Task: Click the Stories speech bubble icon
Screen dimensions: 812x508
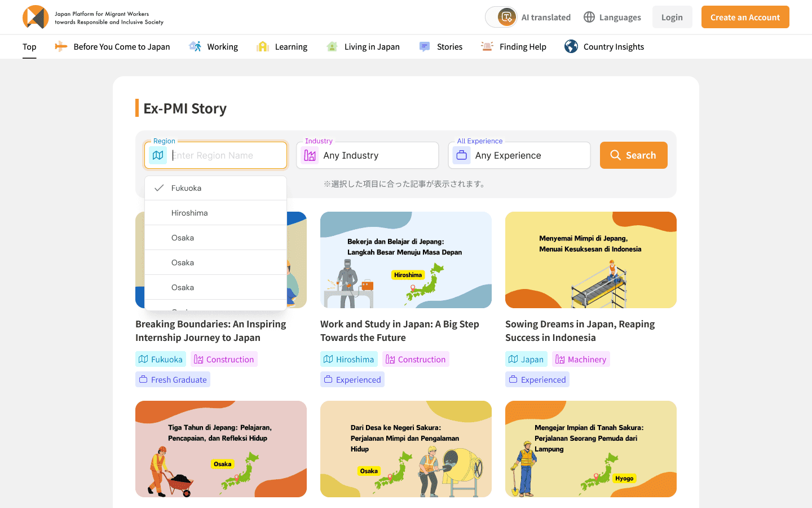Action: [425, 47]
